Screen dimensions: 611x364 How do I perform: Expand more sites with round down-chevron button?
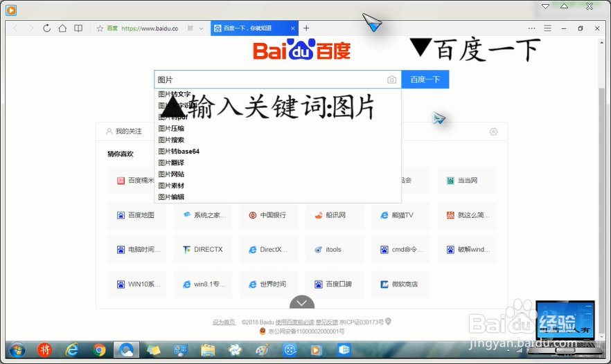[302, 302]
